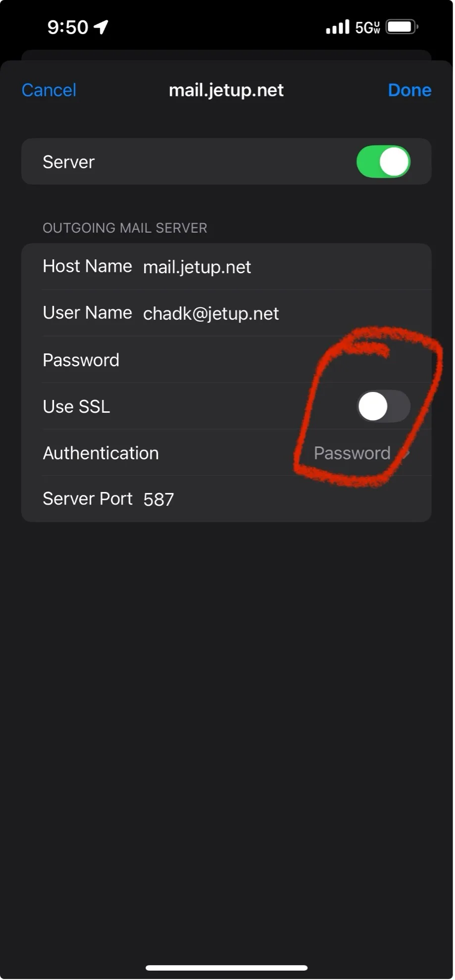The width and height of the screenshot is (455, 980).
Task: Tap the 9:50 clock in status bar
Action: pyautogui.click(x=68, y=27)
